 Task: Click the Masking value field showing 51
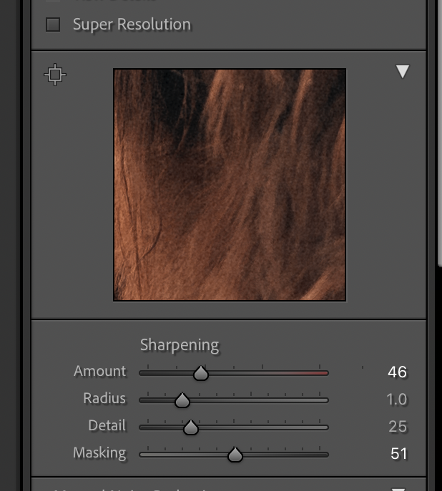point(399,454)
